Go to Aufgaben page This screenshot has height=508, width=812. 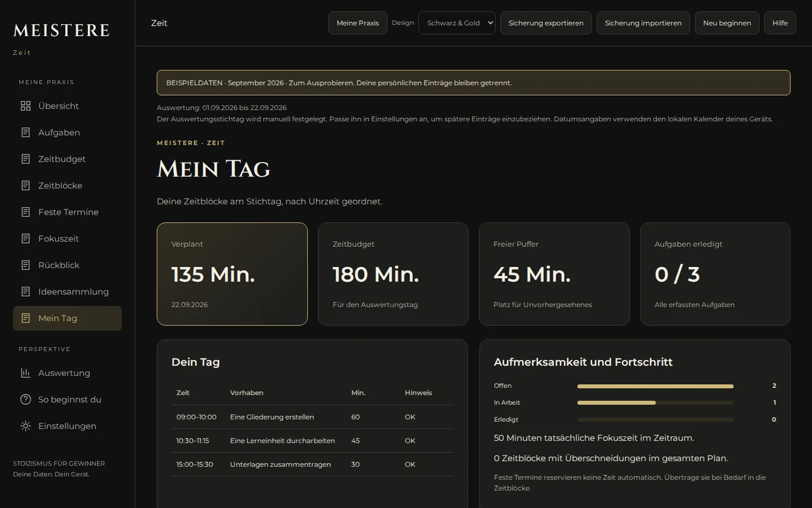67,132
